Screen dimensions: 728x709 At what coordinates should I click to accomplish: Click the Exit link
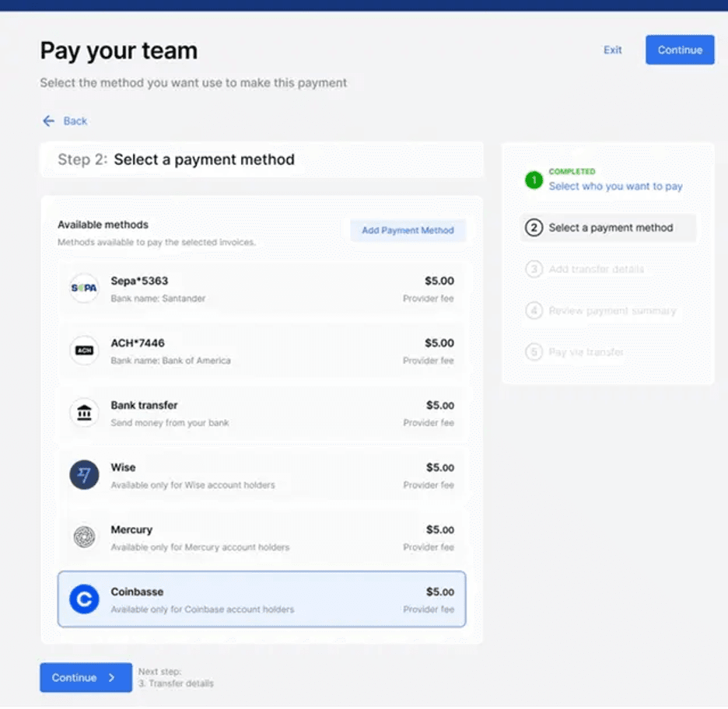[613, 50]
